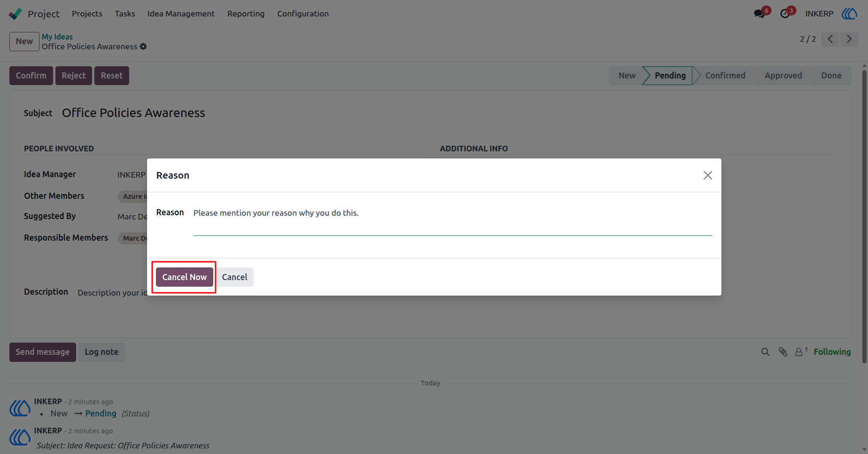
Task: Close the Reason dialog with X
Action: 708,175
